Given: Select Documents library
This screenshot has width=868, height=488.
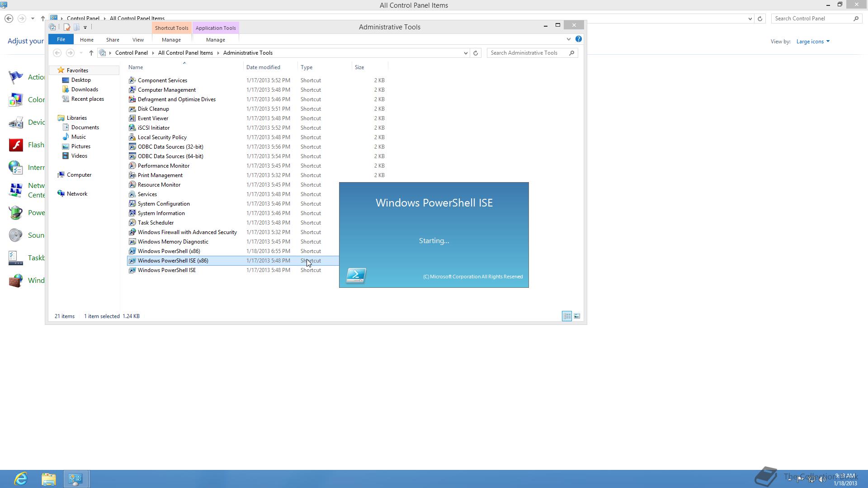Looking at the screenshot, I should pyautogui.click(x=85, y=127).
